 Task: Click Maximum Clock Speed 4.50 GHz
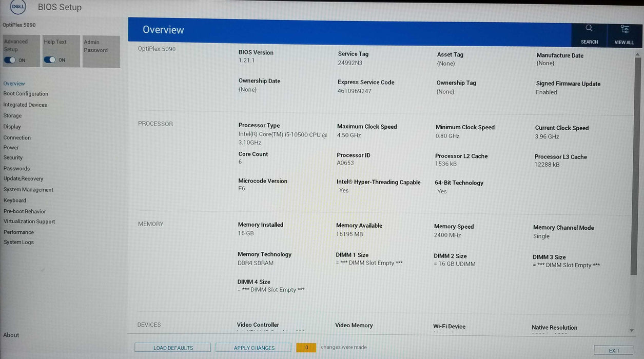coord(349,135)
